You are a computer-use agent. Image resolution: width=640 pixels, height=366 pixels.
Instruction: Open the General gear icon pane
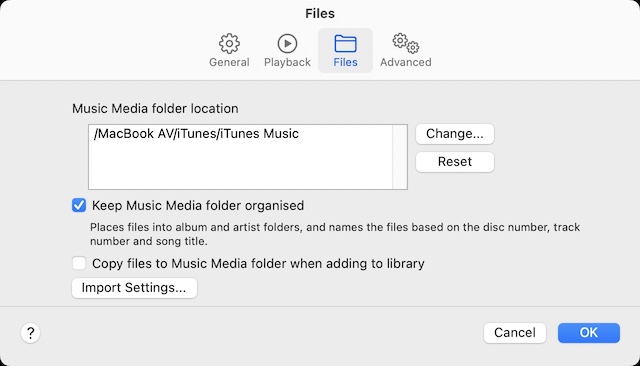[x=229, y=43]
